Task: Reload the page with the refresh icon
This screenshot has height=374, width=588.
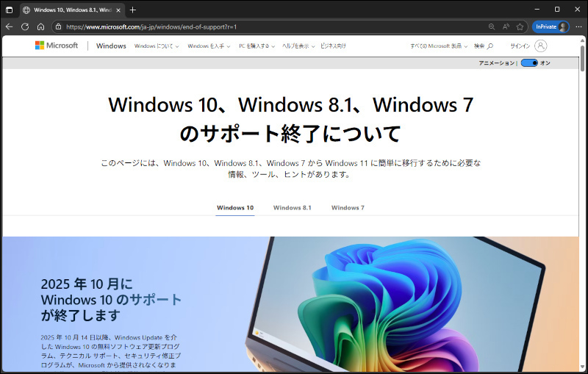Action: (x=24, y=26)
